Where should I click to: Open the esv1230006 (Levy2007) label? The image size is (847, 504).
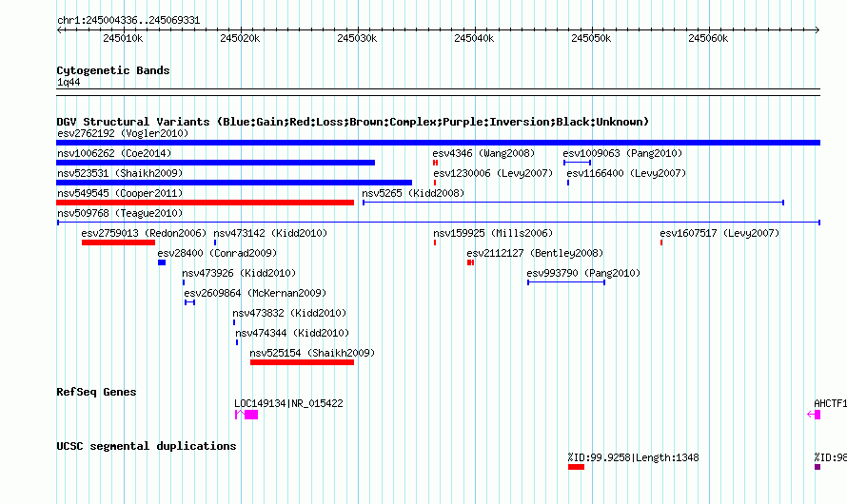tap(493, 173)
